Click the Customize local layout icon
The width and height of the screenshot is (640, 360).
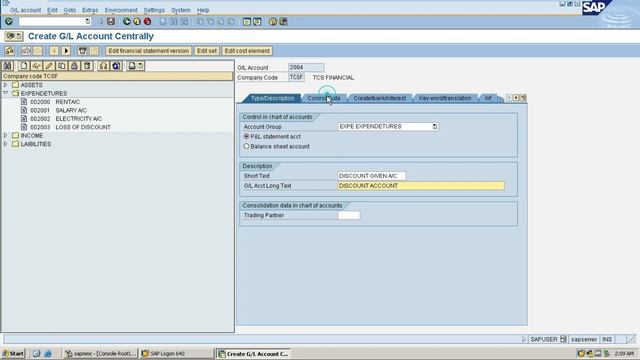pyautogui.click(x=283, y=22)
